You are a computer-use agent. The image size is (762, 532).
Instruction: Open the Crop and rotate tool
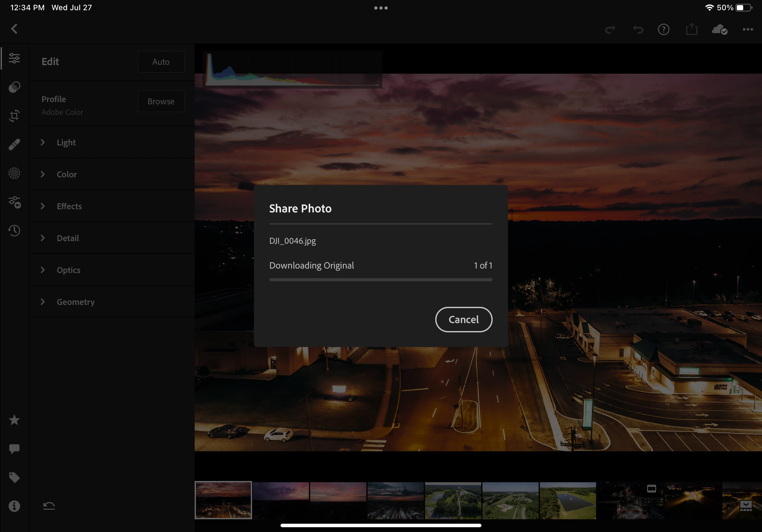(x=14, y=116)
